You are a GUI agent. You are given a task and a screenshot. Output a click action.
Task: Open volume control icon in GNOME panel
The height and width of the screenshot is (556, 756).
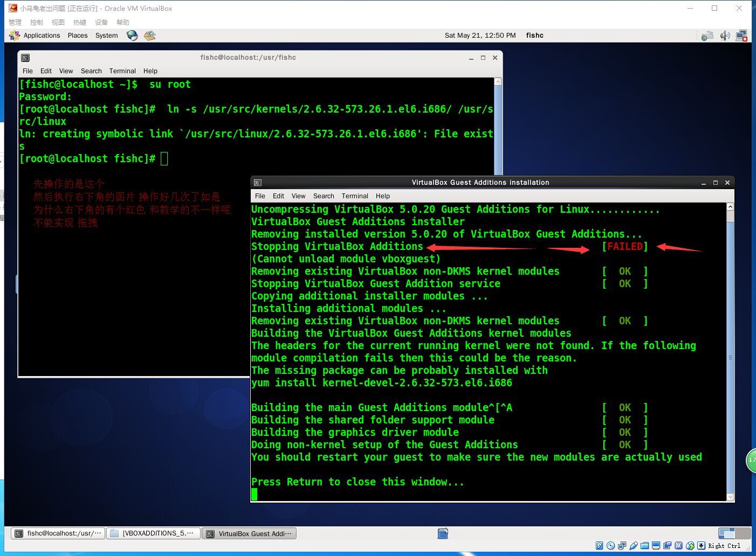click(725, 36)
